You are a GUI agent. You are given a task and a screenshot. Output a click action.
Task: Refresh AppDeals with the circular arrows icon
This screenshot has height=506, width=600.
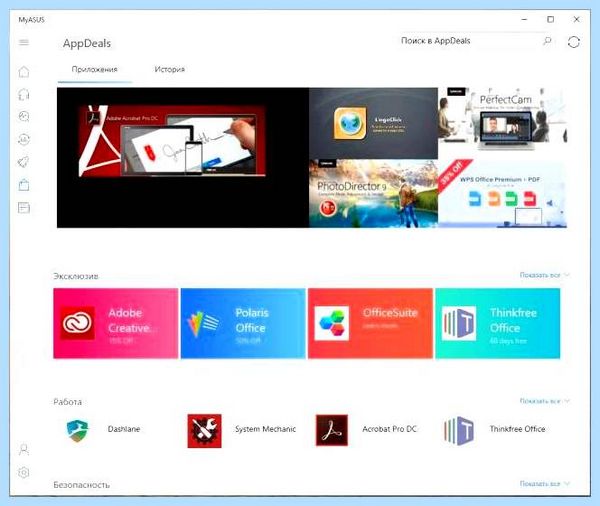(x=573, y=42)
